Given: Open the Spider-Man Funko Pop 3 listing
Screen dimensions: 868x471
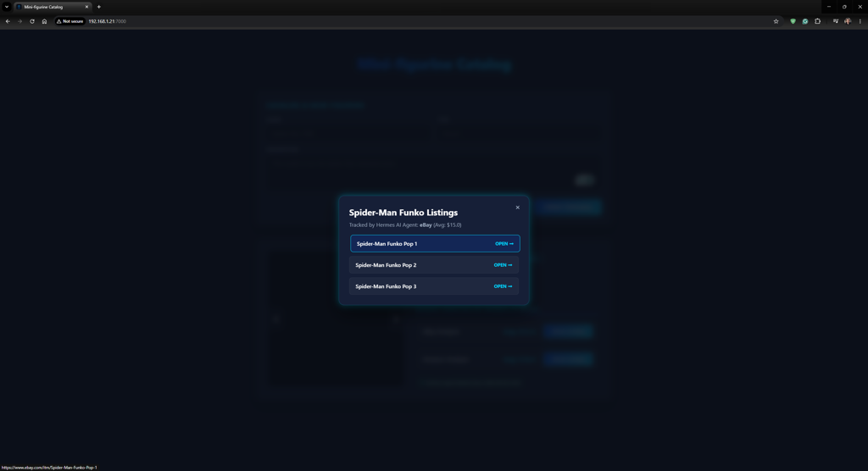Looking at the screenshot, I should 434,286.
